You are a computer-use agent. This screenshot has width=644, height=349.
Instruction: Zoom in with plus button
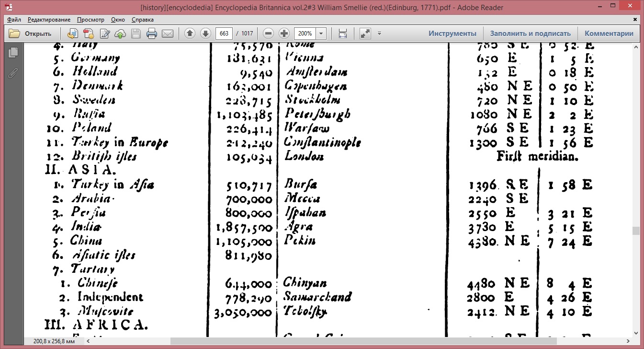point(284,34)
